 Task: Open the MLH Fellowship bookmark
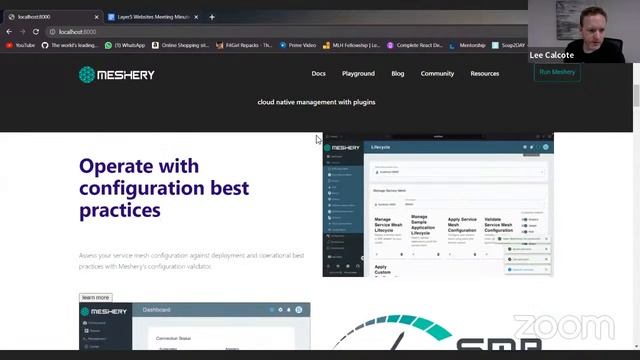pos(351,45)
